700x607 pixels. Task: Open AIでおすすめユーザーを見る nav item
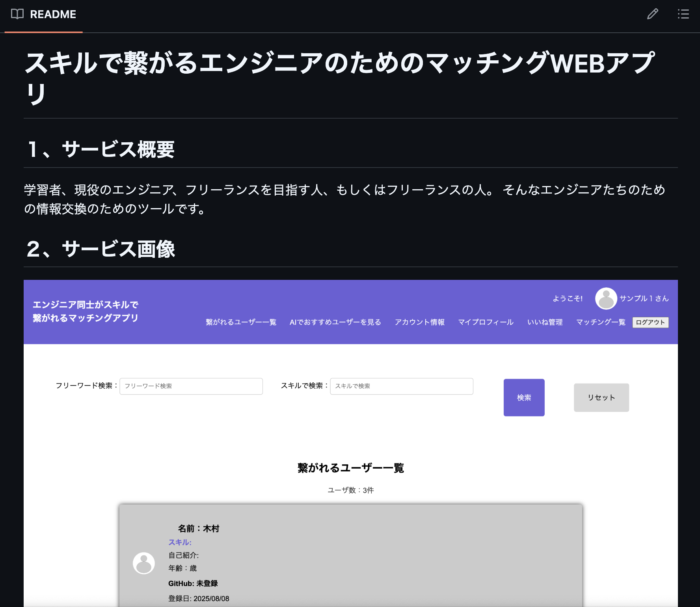[335, 322]
